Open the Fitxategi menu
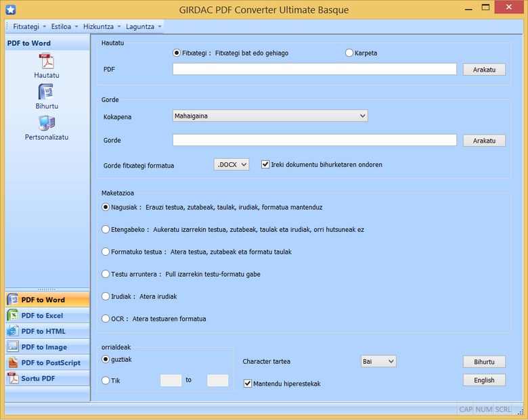 tap(29, 26)
